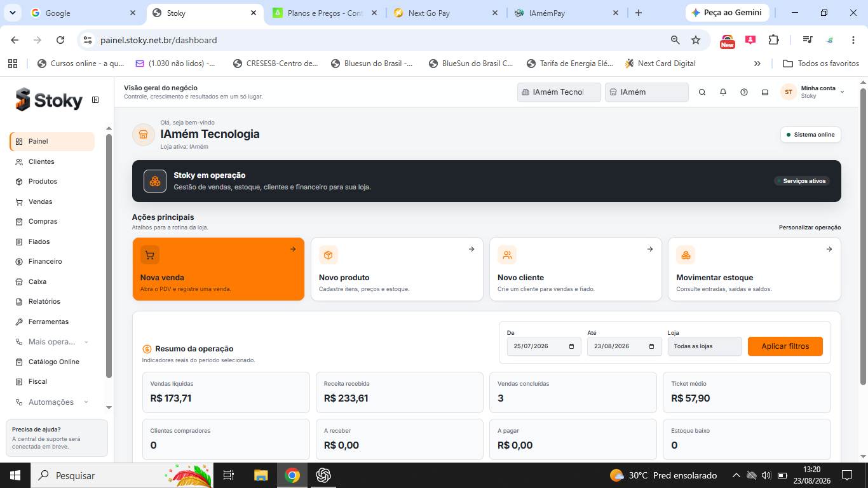
Task: Click the Receita recebida value R$ 233,61
Action: click(x=346, y=398)
